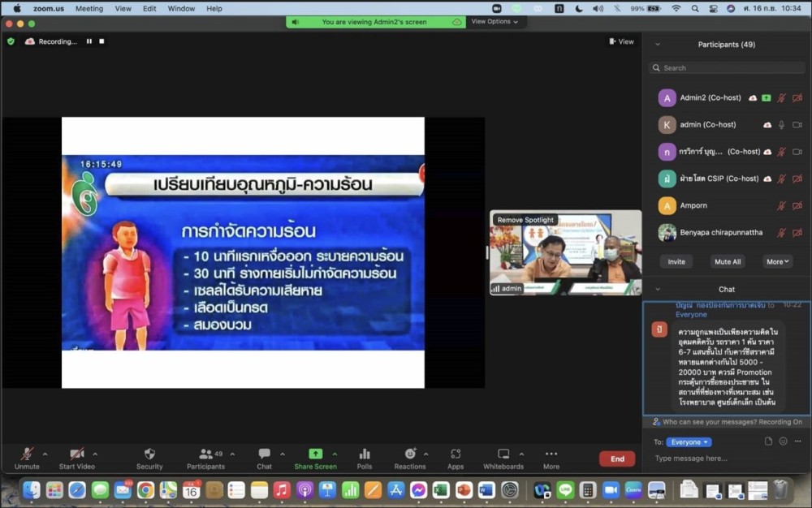The image size is (812, 508).
Task: Open the Polls icon in toolbar
Action: tap(365, 454)
